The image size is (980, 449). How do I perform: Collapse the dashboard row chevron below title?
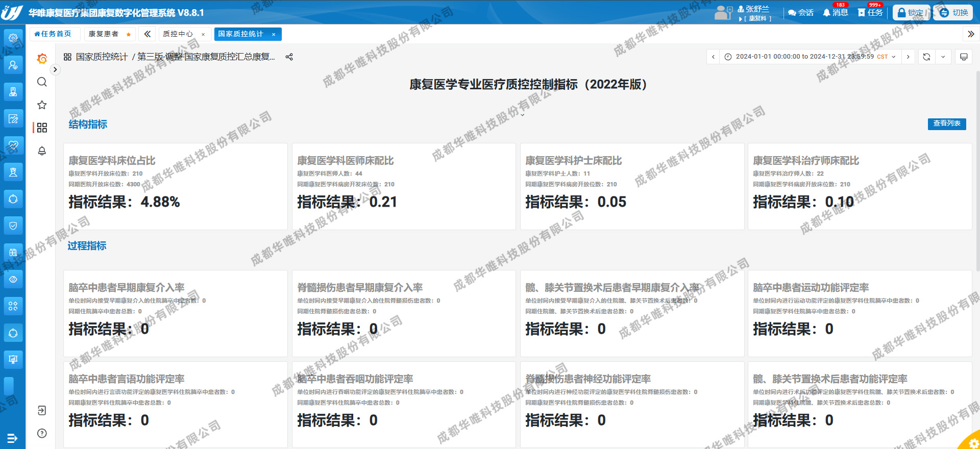pos(522,115)
